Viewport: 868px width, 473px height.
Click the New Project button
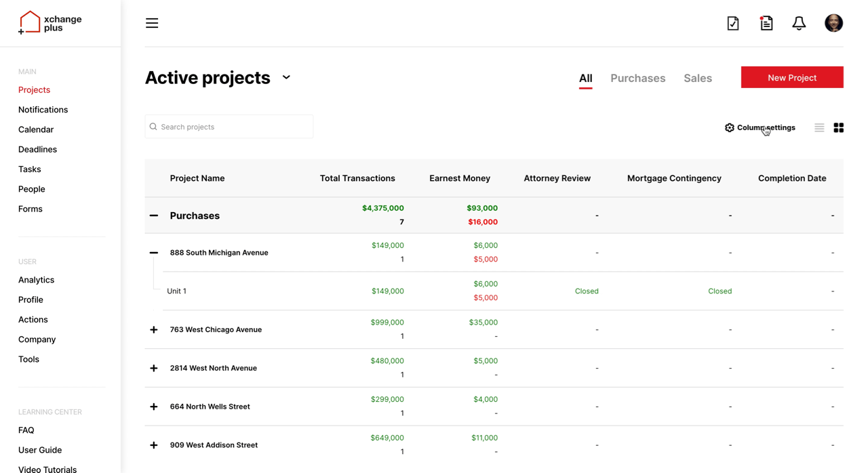coord(791,77)
